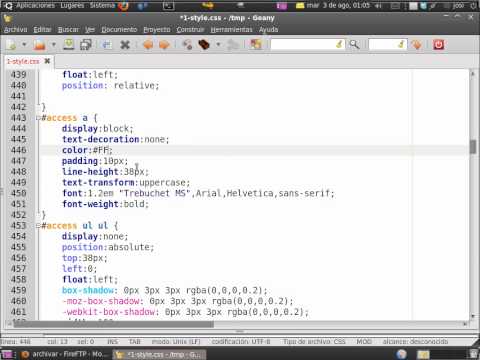Open the New-from-template dropdown arrow
The width and height of the screenshot is (480, 360).
pos(24,44)
